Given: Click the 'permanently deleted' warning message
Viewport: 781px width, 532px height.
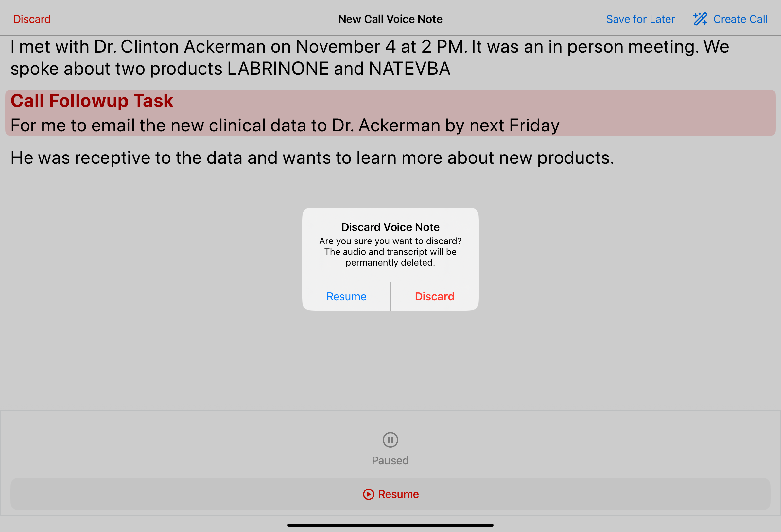Looking at the screenshot, I should [390, 252].
